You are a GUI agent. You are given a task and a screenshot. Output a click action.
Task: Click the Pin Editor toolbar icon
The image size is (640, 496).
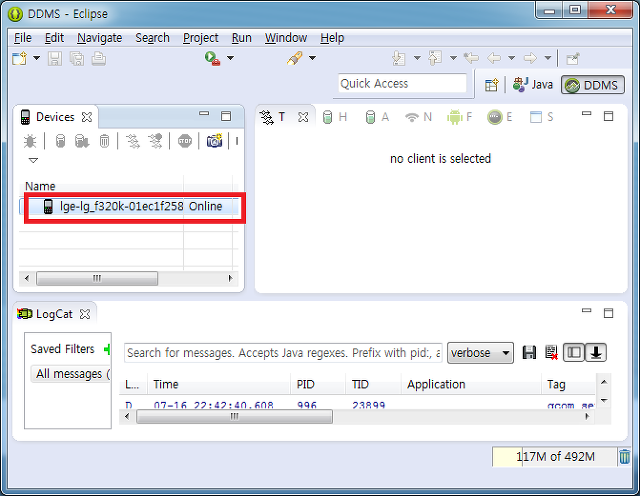click(x=573, y=59)
